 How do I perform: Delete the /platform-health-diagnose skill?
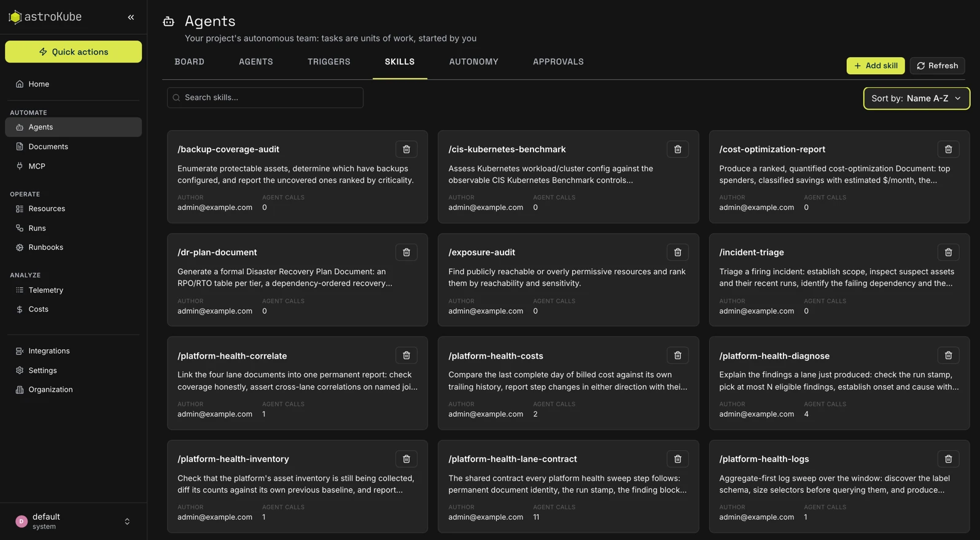[x=948, y=355]
